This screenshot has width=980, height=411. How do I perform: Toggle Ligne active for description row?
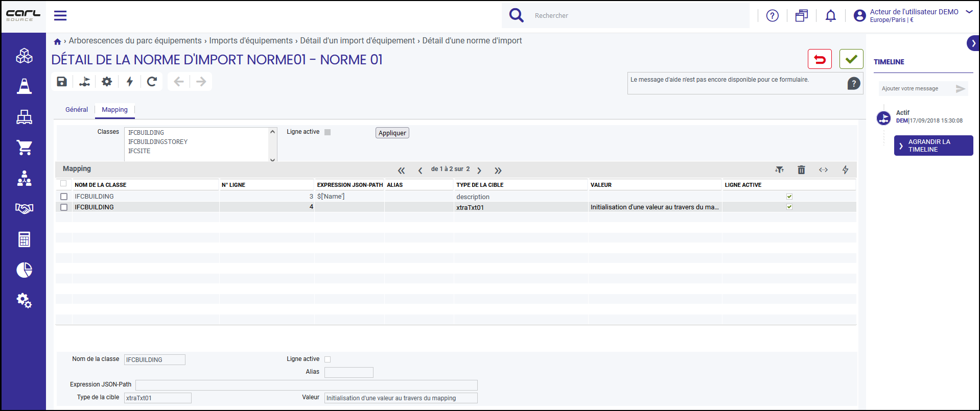tap(789, 197)
